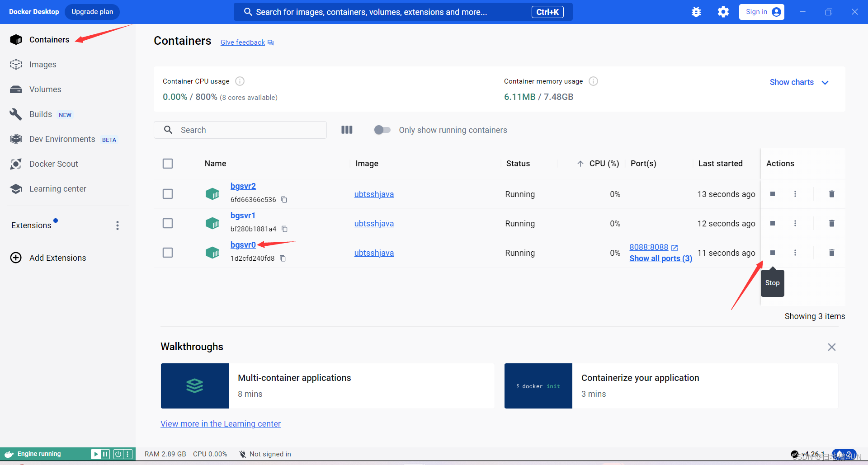Stop the bgsvr1 container

pyautogui.click(x=773, y=223)
